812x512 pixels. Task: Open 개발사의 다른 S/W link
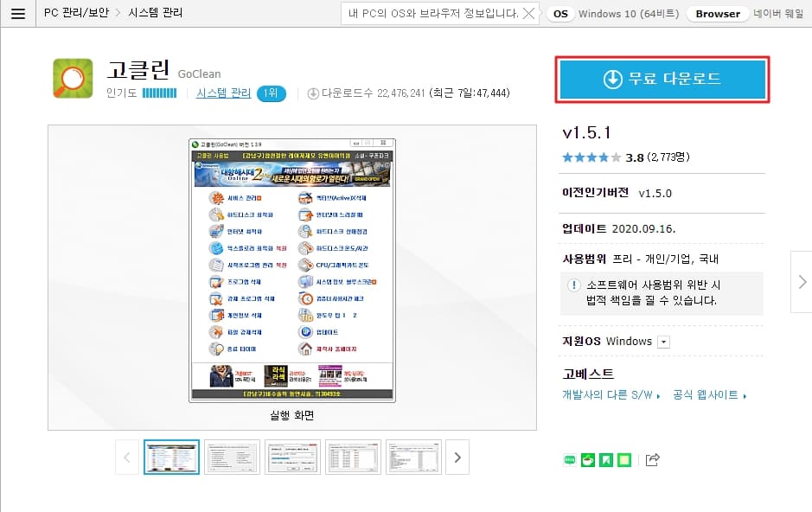point(611,395)
